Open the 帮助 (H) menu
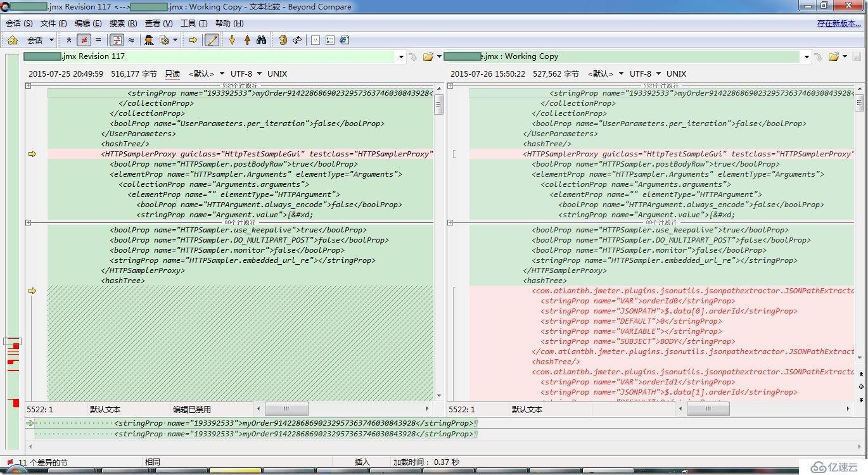Screen dimensions: 868x475 (229, 23)
